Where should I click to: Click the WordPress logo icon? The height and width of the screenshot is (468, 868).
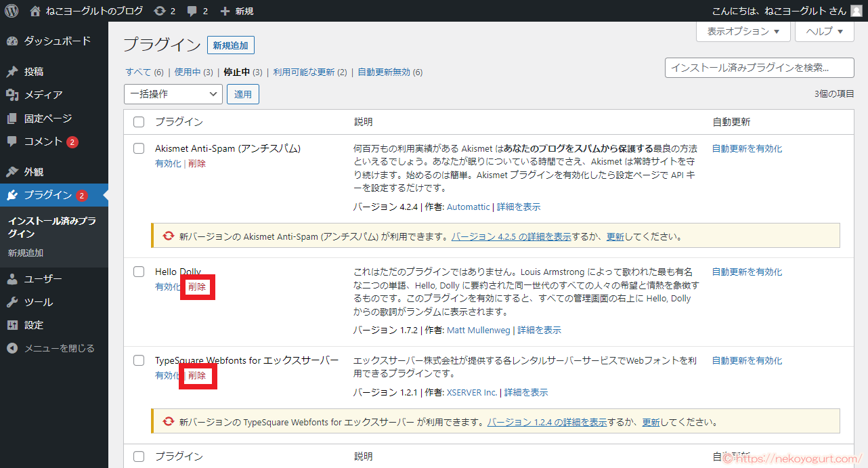click(11, 10)
